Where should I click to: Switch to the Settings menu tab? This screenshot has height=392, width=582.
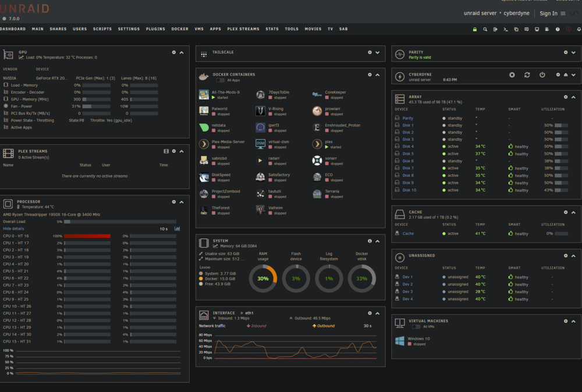click(129, 29)
